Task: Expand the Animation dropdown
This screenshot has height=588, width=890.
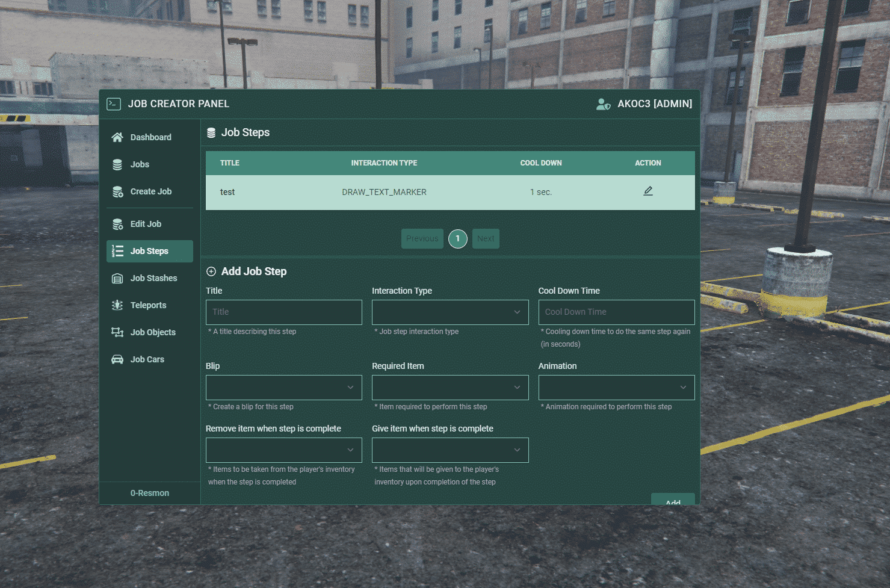Action: click(x=616, y=388)
